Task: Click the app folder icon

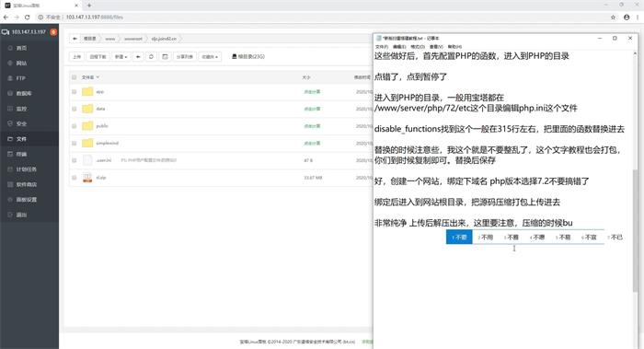Action: coord(87,91)
